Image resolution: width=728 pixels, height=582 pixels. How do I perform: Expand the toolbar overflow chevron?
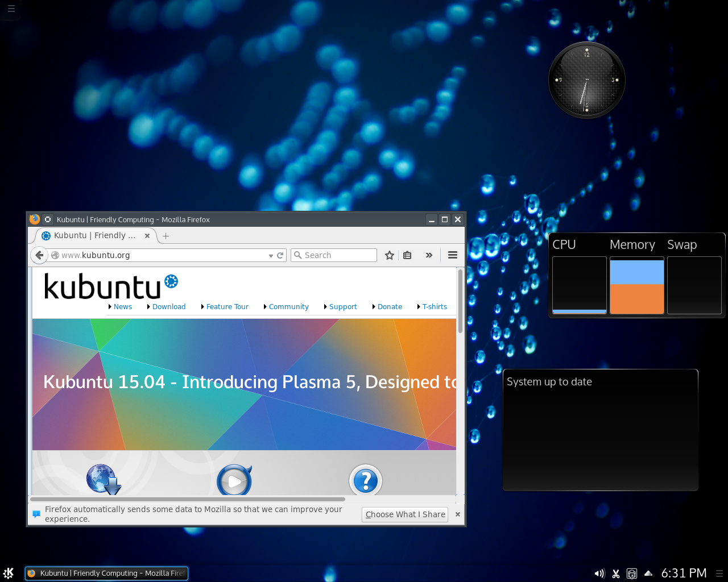pyautogui.click(x=429, y=255)
